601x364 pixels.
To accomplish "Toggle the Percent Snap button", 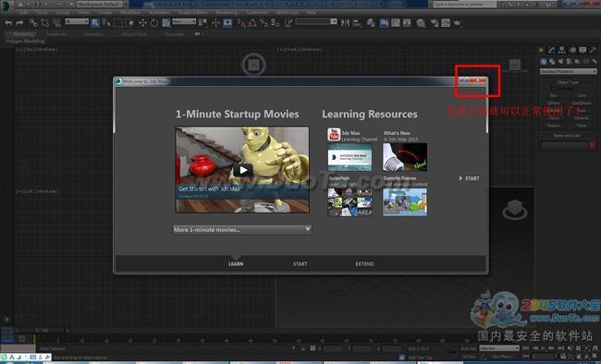I will pyautogui.click(x=264, y=23).
